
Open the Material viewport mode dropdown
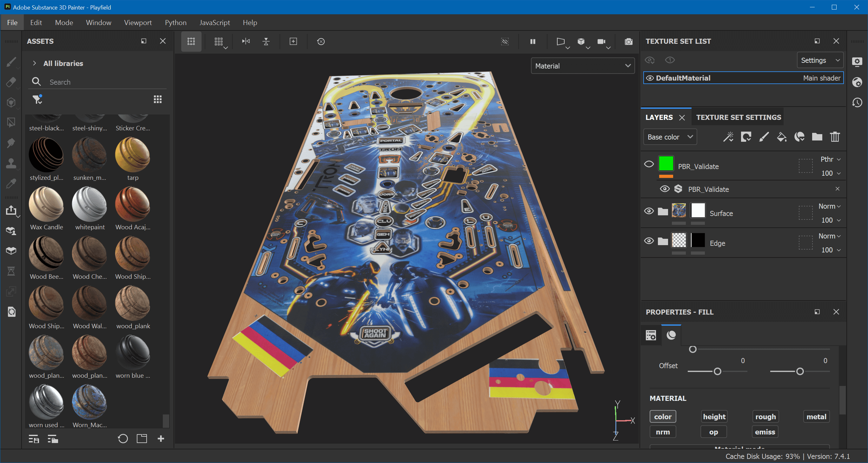click(x=583, y=66)
